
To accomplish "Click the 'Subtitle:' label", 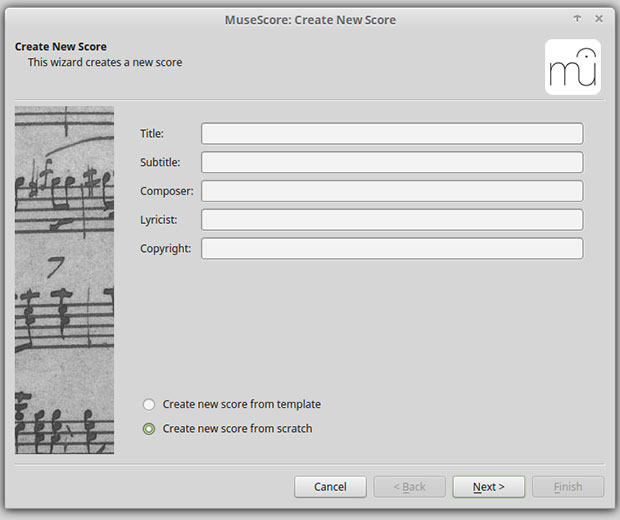I will [x=160, y=162].
